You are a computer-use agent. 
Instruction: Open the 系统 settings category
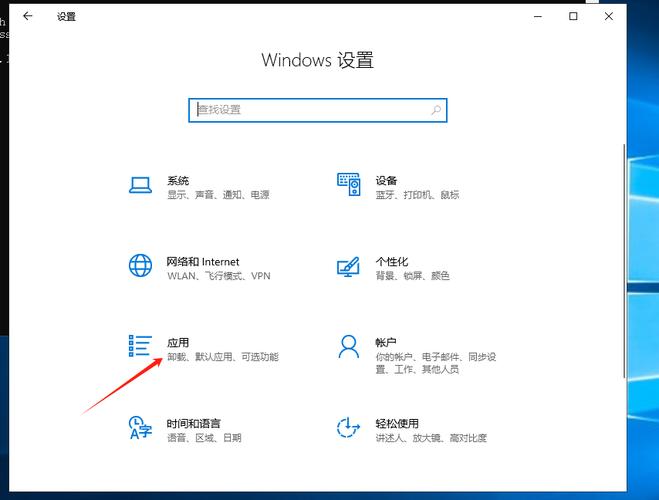[178, 181]
